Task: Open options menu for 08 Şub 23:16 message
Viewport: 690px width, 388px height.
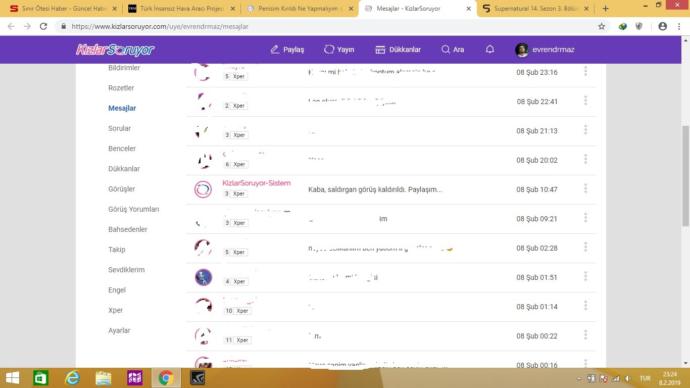Action: 585,71
